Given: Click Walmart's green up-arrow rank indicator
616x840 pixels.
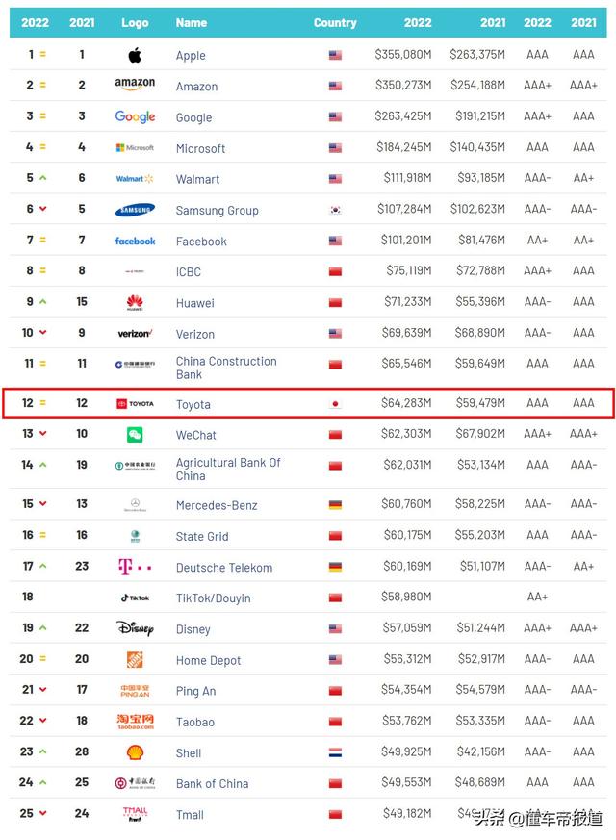Looking at the screenshot, I should (x=43, y=178).
